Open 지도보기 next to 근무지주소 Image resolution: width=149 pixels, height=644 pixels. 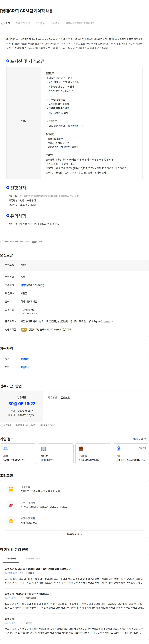(107, 322)
